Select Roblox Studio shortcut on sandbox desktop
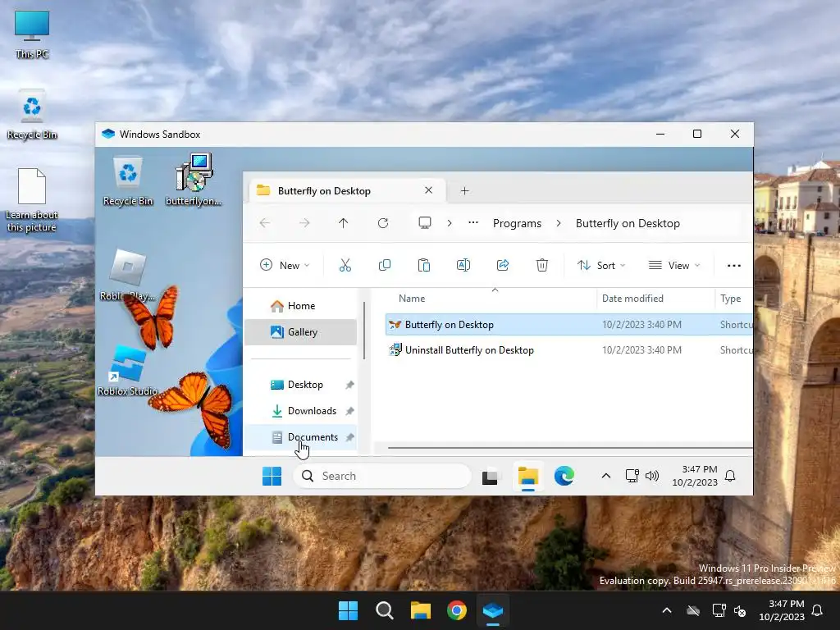Screen dimensions: 840x630 tap(127, 371)
